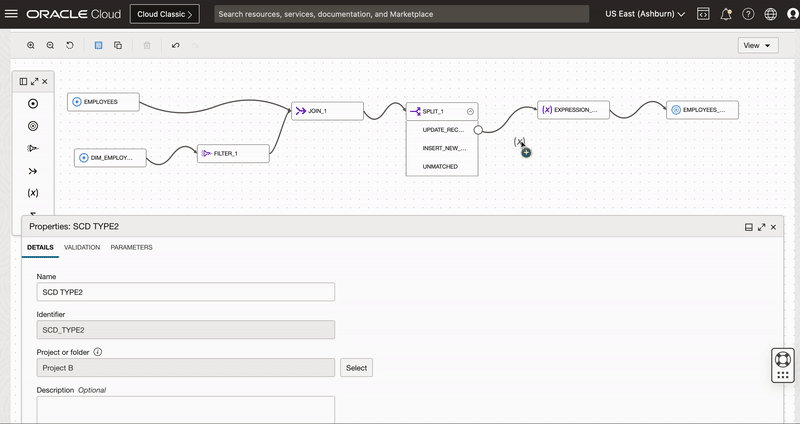Open the Cloud Shell developer tools icon
Image resolution: width=800 pixels, height=424 pixels.
coord(703,14)
